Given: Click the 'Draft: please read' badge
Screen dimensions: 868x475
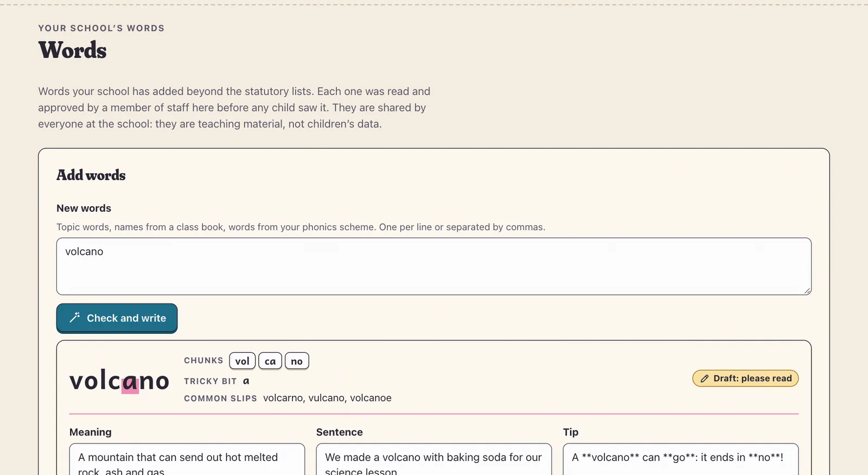Looking at the screenshot, I should (x=745, y=378).
